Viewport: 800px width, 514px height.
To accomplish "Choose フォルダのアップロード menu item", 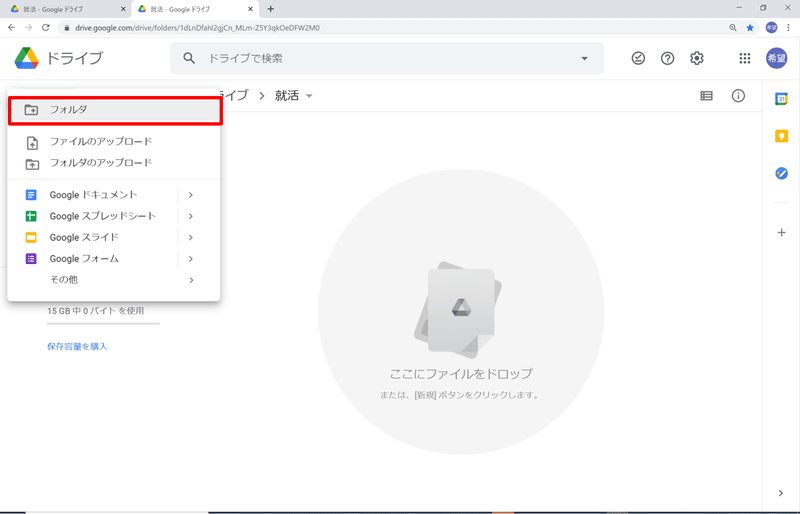I will [114, 163].
